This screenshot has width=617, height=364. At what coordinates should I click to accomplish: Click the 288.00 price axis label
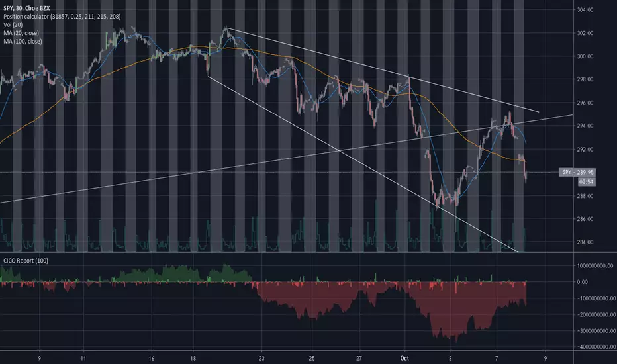point(585,196)
